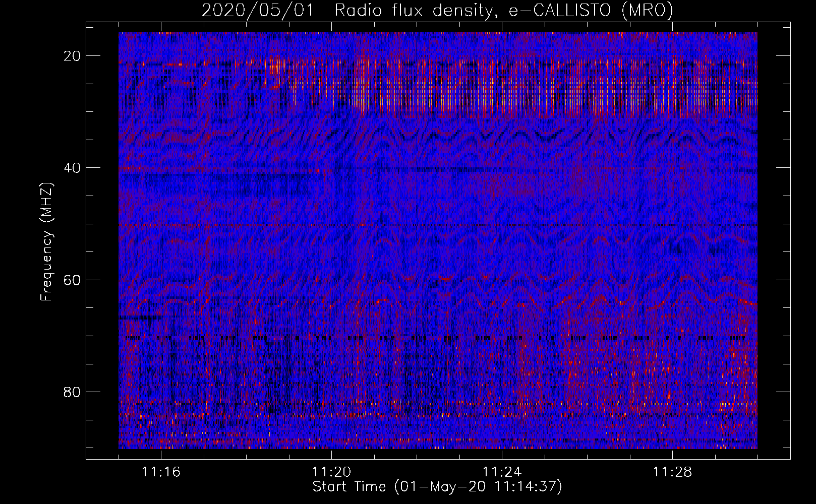
Task: Click the 11:28 time tick label
Action: coord(673,472)
